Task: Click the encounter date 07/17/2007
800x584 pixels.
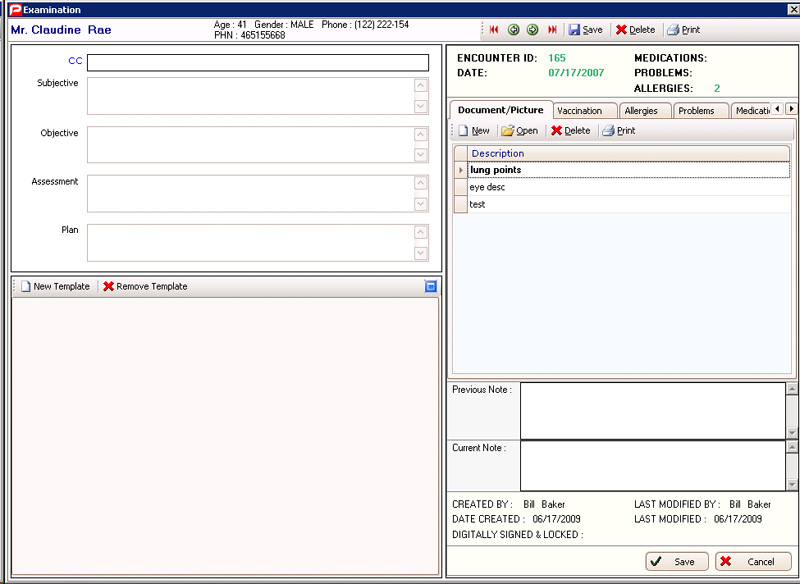Action: (576, 73)
